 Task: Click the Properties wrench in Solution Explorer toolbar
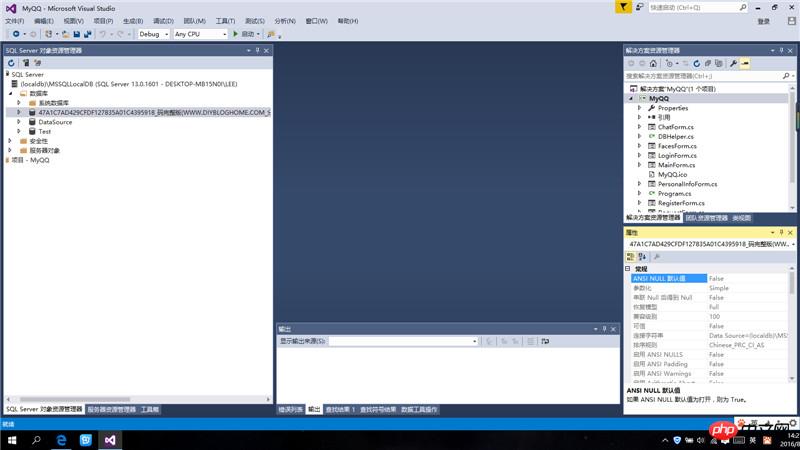coord(733,63)
